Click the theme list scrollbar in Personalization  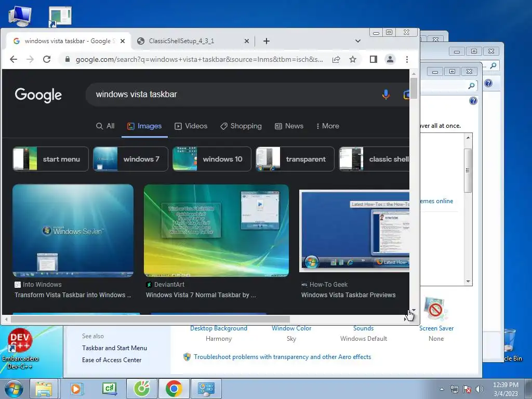click(x=468, y=170)
